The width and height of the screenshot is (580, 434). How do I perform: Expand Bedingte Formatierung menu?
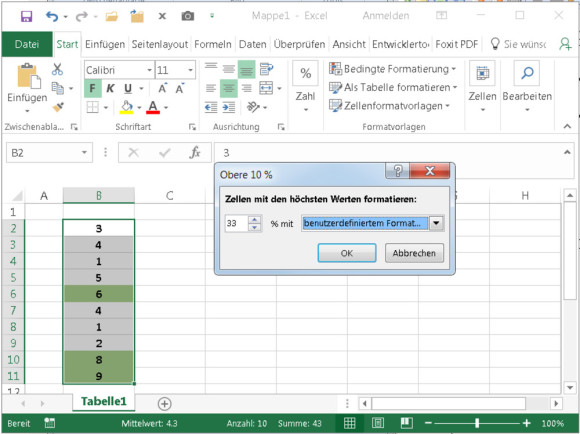coord(392,69)
